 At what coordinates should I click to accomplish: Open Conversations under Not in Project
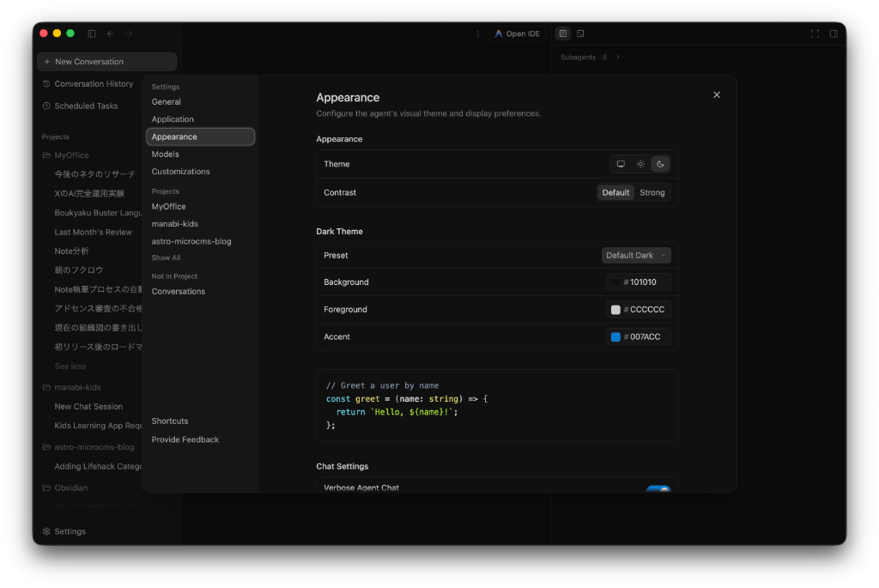(x=179, y=292)
